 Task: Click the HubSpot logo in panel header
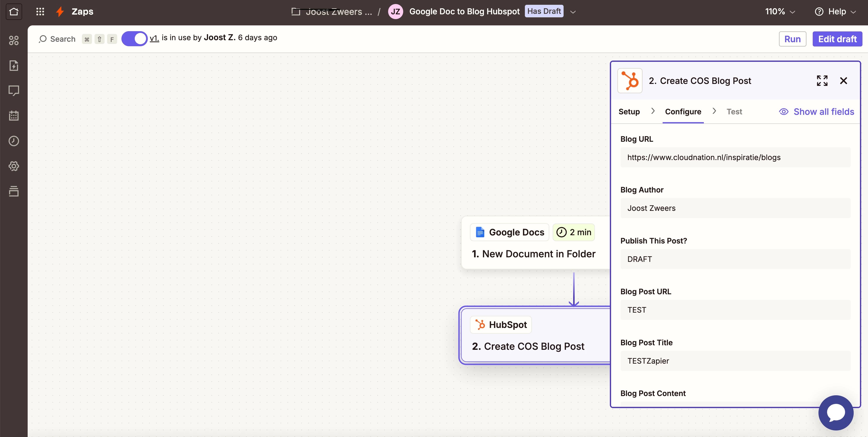click(630, 81)
